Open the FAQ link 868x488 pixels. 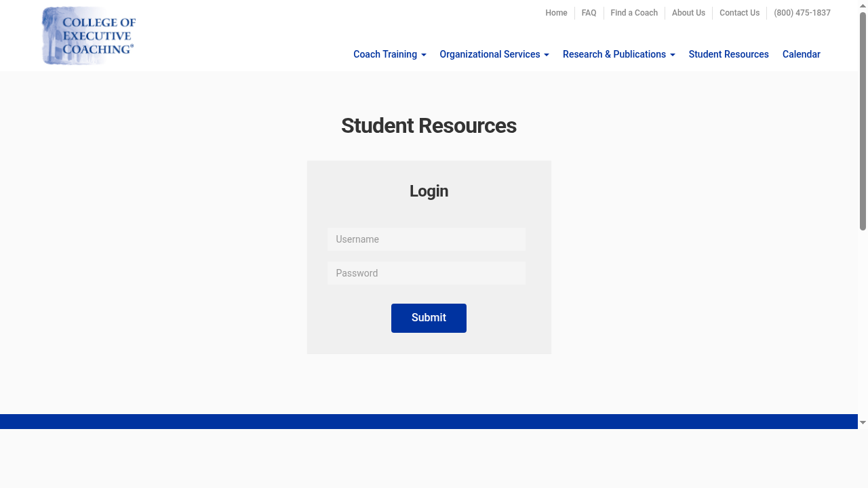point(589,13)
